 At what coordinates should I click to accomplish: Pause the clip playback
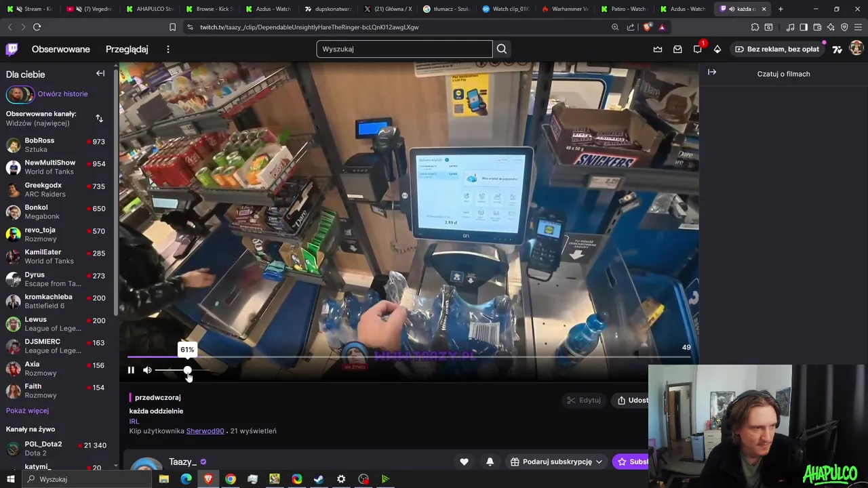pos(131,370)
